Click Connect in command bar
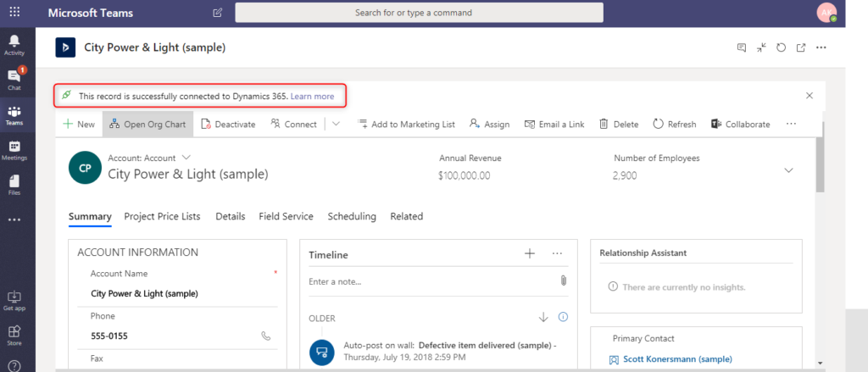 point(293,124)
